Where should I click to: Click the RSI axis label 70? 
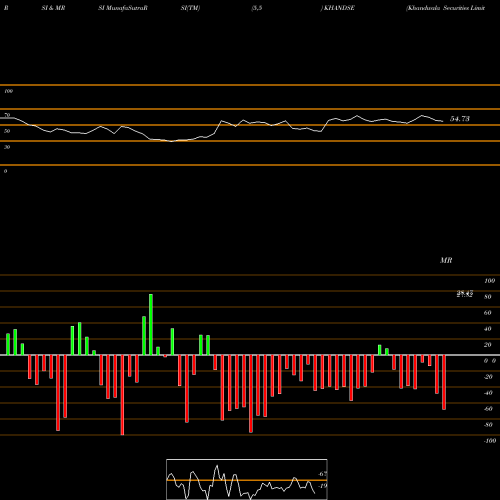(7, 115)
